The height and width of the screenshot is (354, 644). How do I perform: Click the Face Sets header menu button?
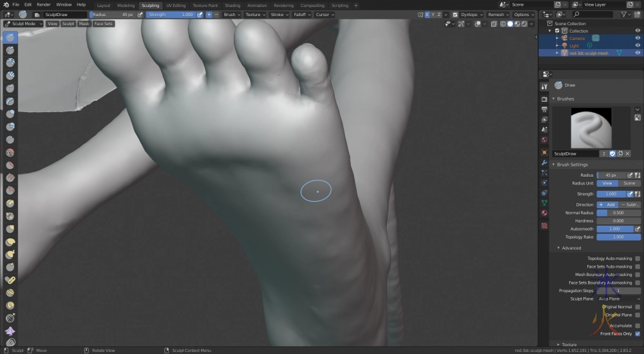pyautogui.click(x=103, y=24)
